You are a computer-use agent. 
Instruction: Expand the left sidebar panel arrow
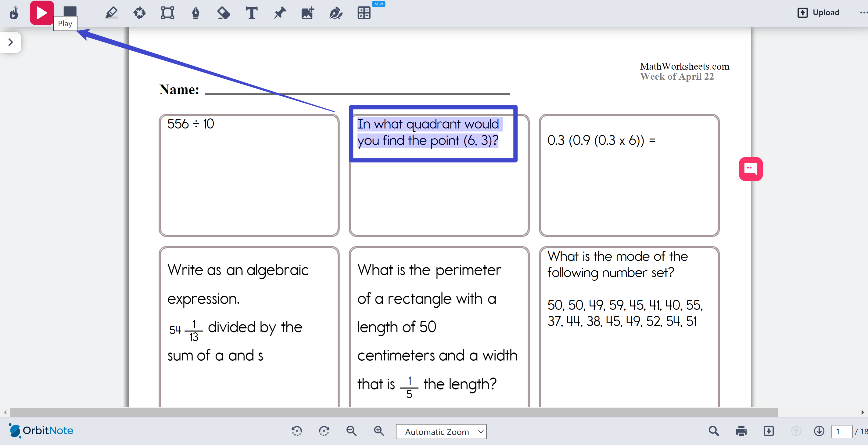(10, 42)
